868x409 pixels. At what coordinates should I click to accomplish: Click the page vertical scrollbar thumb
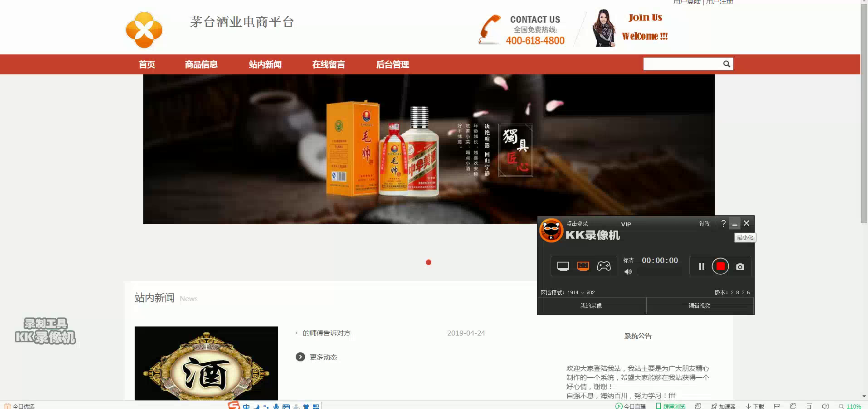(864, 113)
